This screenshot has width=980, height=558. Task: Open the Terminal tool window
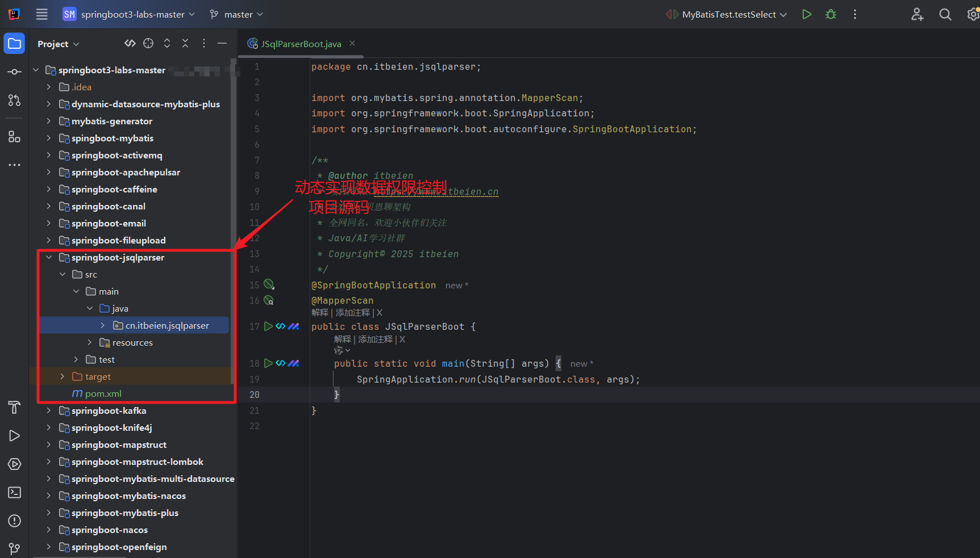pyautogui.click(x=14, y=492)
